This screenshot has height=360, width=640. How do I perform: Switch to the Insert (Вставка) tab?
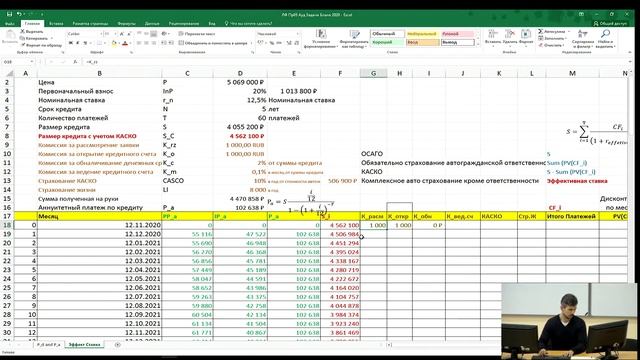pos(56,24)
